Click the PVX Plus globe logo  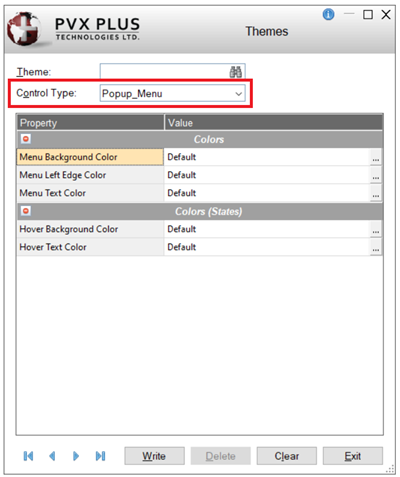point(24,29)
